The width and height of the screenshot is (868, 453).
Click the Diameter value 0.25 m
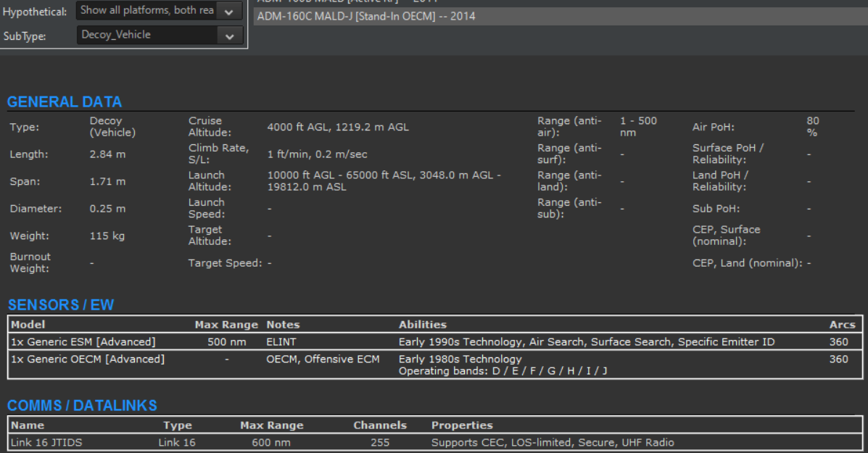point(107,209)
